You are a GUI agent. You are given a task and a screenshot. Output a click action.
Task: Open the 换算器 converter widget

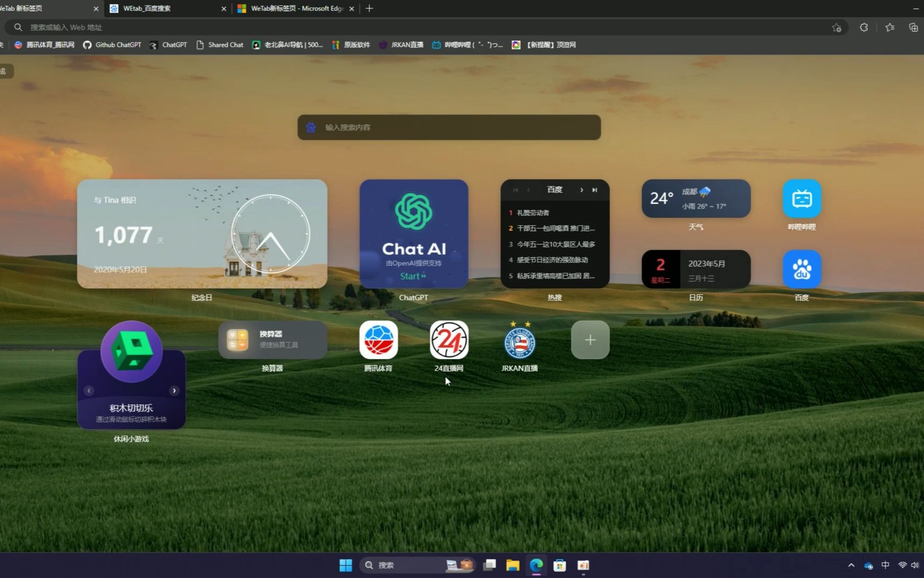point(273,340)
